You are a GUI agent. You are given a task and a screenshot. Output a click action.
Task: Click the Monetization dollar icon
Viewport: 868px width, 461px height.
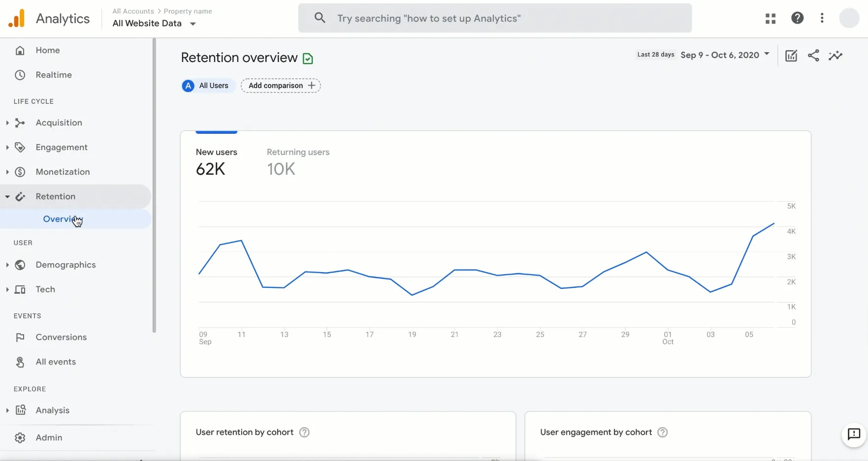20,172
